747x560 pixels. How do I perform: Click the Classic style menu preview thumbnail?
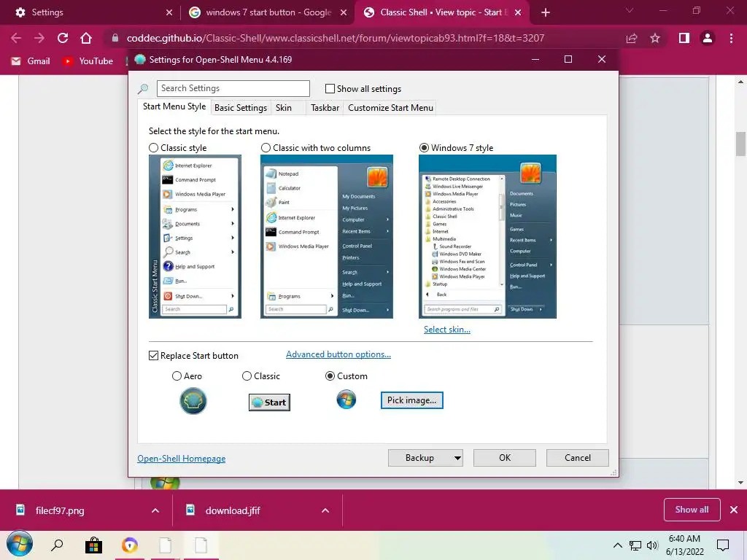[x=195, y=237]
